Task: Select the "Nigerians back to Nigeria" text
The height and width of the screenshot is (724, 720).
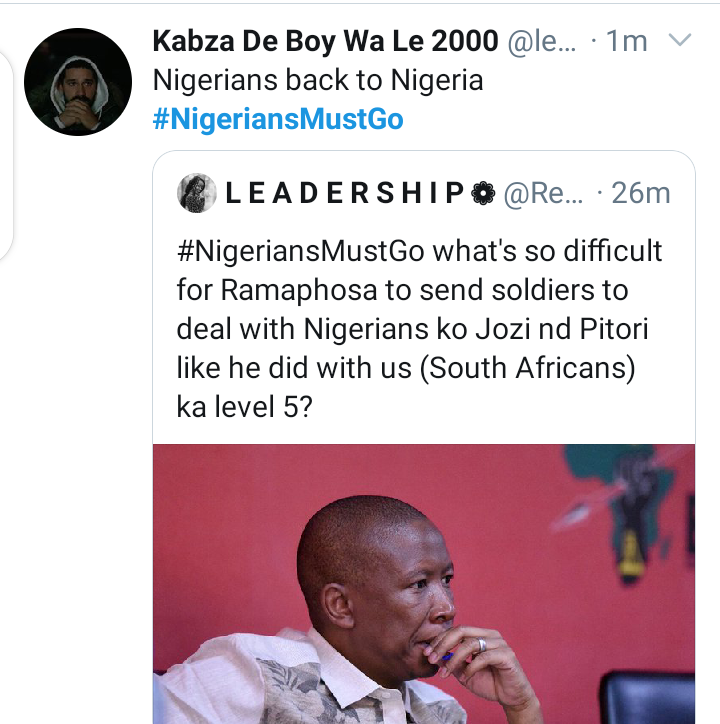Action: click(318, 80)
